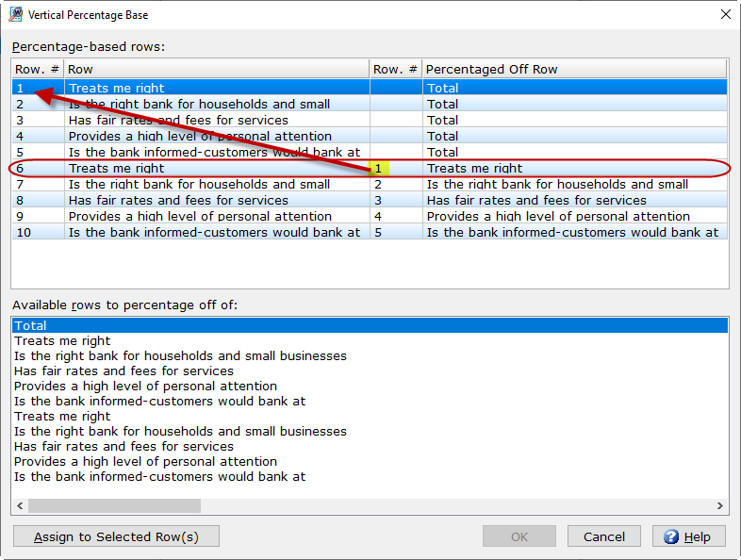Close the Vertical Percentage Base dialog
Screen dimensions: 741x560
click(725, 15)
